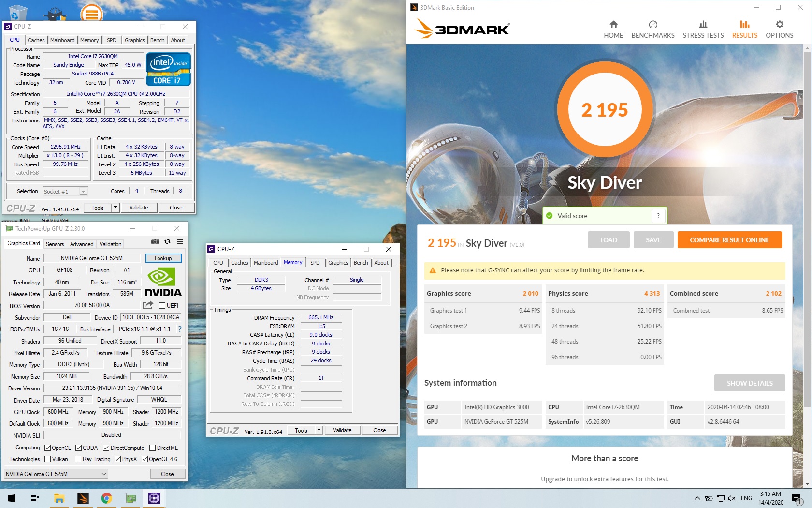Image resolution: width=812 pixels, height=508 pixels.
Task: Open the Bench tab in the CPU-Z CPU tab window
Action: click(x=157, y=40)
